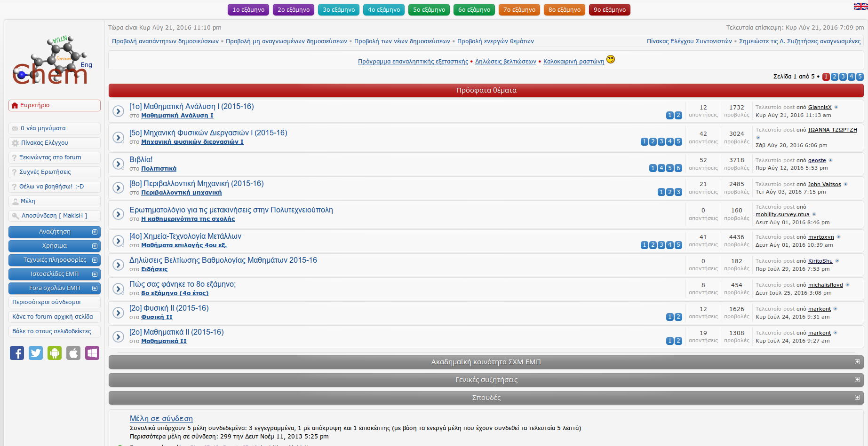
Task: Open the Twitter social icon
Action: pyautogui.click(x=36, y=353)
